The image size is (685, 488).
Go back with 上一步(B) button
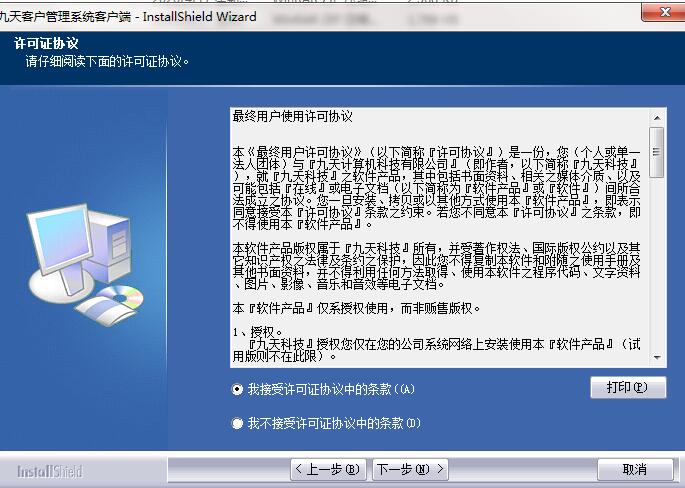[328, 469]
